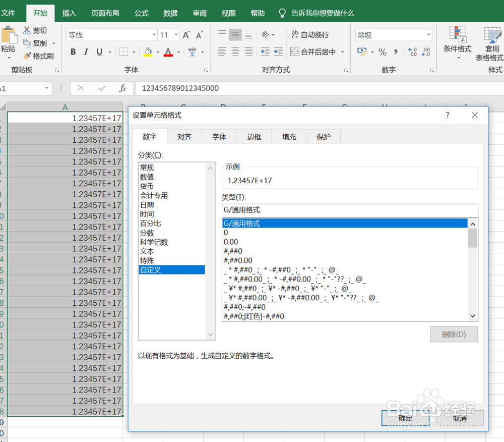
Task: Open the 页面布局 ribbon tab
Action: point(105,13)
